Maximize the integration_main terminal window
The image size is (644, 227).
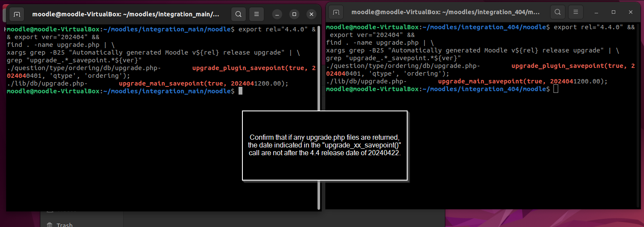294,14
